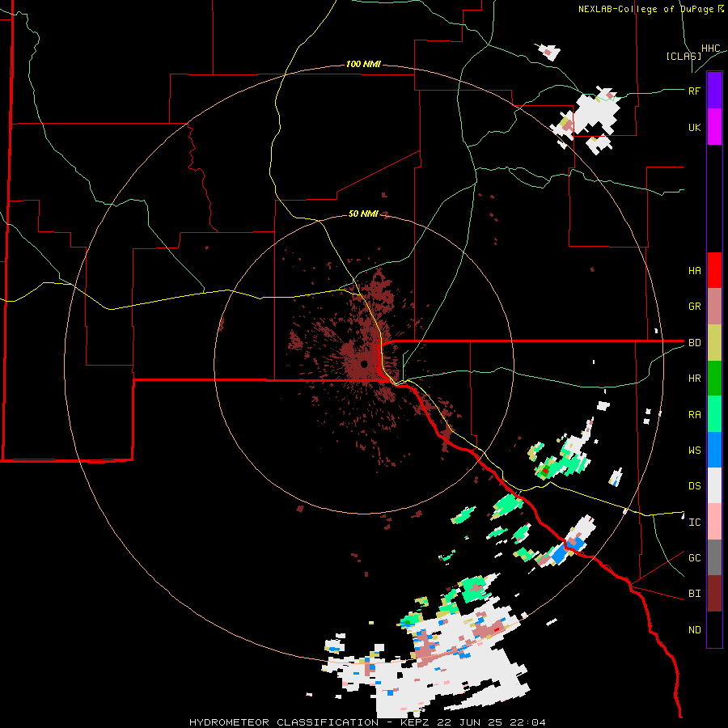Click the IC pink legend color block
Viewport: 728px width, 728px height.
click(714, 522)
